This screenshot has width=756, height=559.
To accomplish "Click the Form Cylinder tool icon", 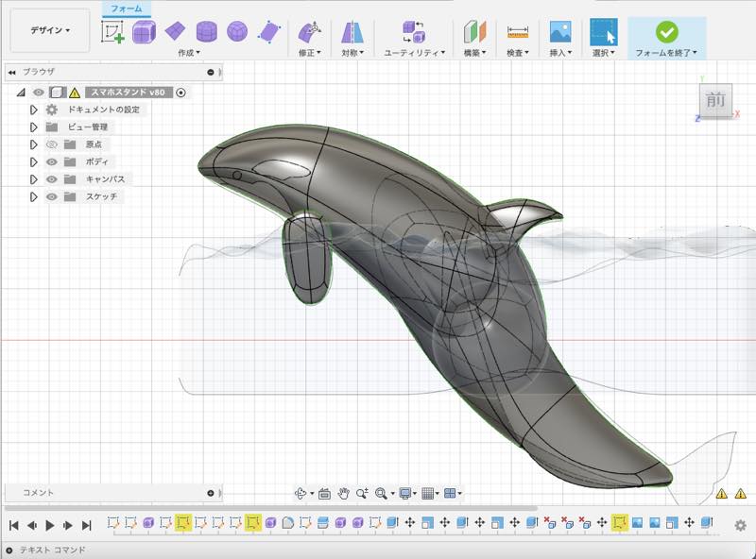I will pos(207,32).
